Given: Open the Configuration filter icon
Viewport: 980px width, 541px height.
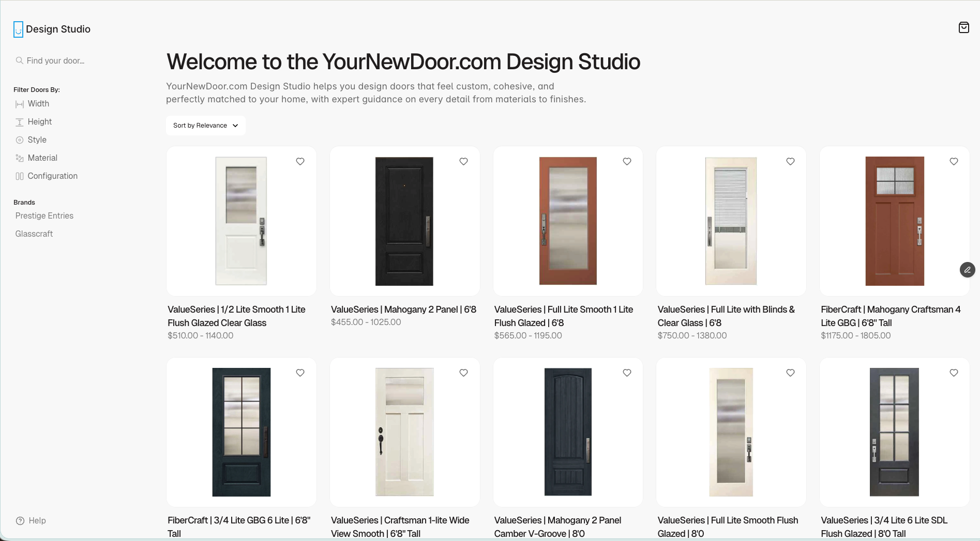Looking at the screenshot, I should pyautogui.click(x=19, y=176).
